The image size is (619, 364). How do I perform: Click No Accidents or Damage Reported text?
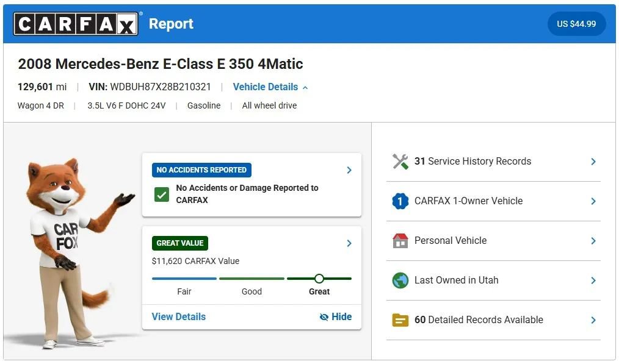(247, 194)
